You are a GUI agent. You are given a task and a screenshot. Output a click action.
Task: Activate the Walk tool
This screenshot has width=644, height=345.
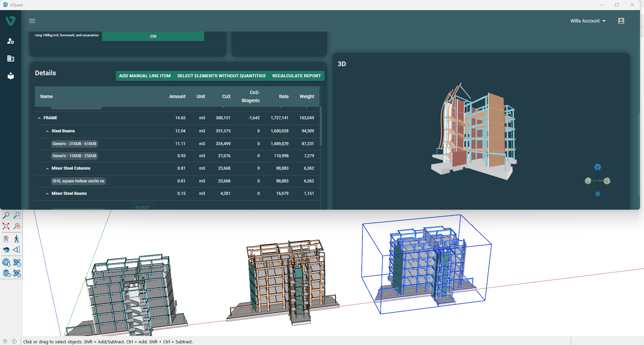coord(16,239)
